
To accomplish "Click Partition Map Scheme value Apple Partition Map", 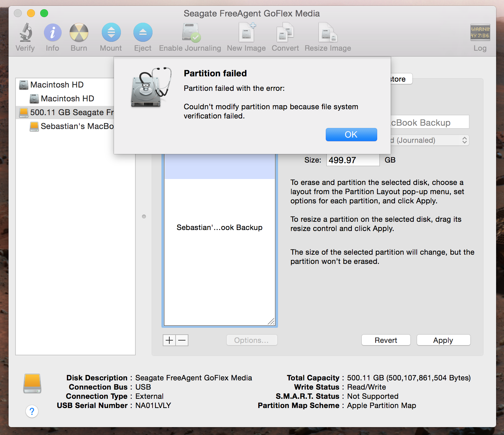I will [381, 405].
